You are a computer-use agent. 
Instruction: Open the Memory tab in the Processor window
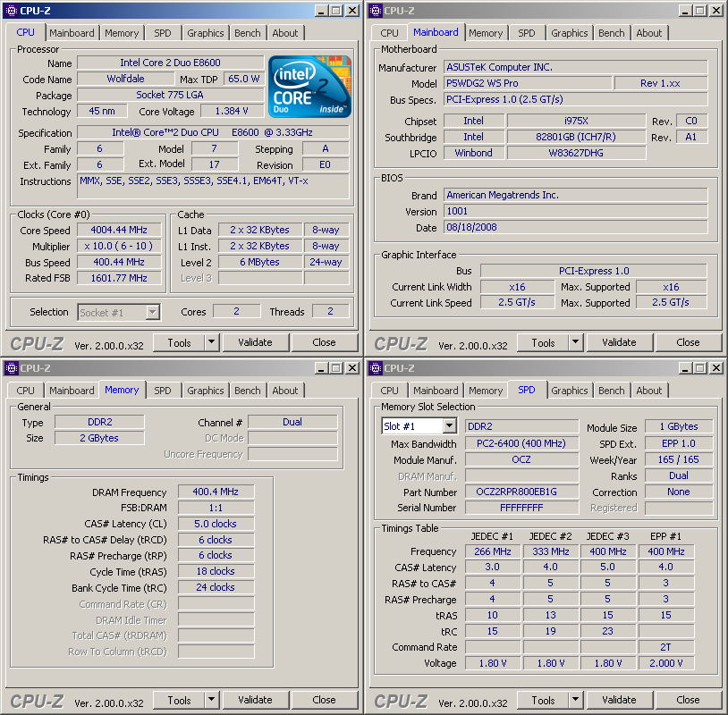[122, 33]
